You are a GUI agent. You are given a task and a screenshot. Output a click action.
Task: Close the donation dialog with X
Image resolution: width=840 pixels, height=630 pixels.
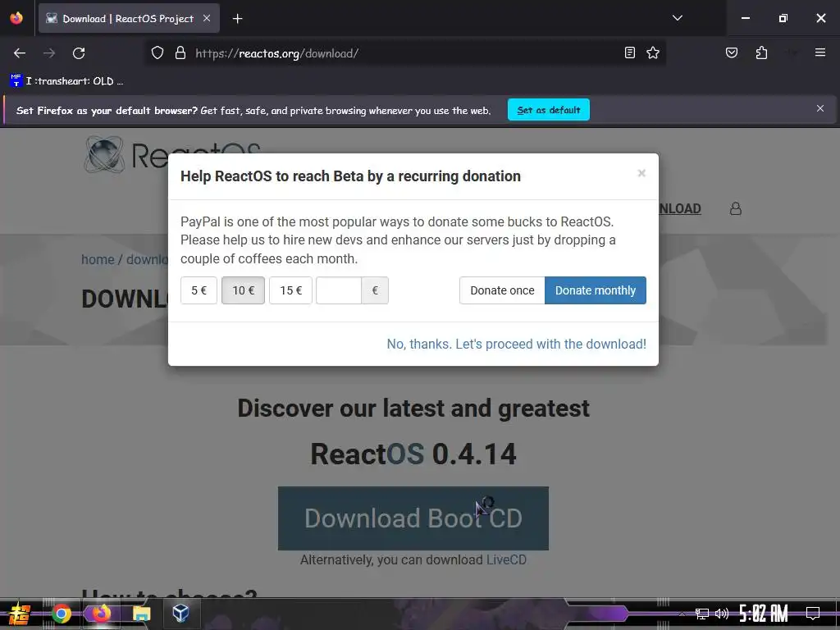point(641,173)
